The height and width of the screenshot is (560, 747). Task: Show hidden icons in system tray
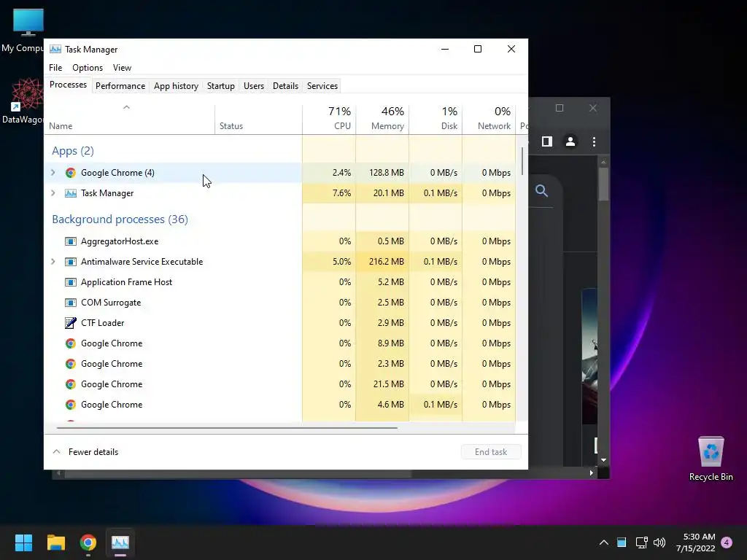click(603, 542)
